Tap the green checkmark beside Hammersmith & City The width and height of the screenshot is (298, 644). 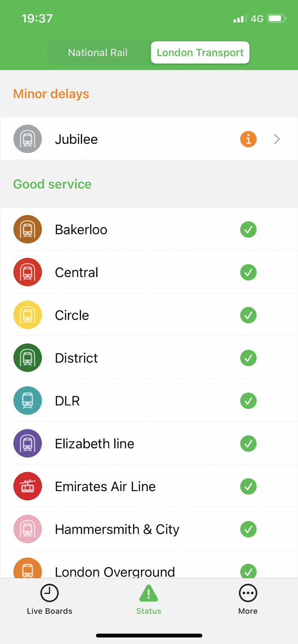248,529
